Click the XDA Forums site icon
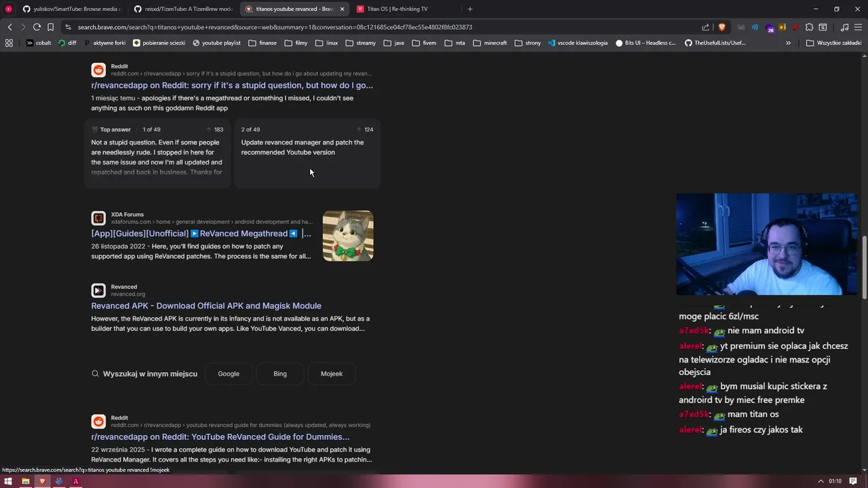 point(98,218)
